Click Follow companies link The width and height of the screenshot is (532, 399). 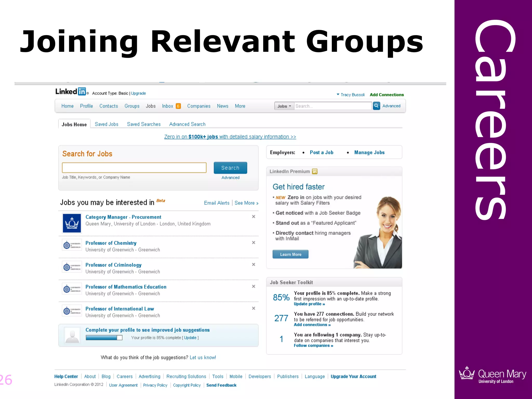click(314, 345)
